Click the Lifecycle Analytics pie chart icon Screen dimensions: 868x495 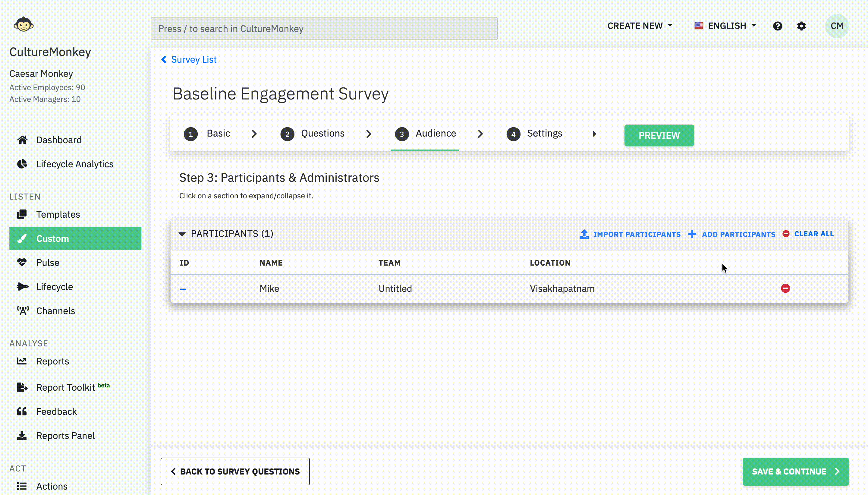coord(22,164)
